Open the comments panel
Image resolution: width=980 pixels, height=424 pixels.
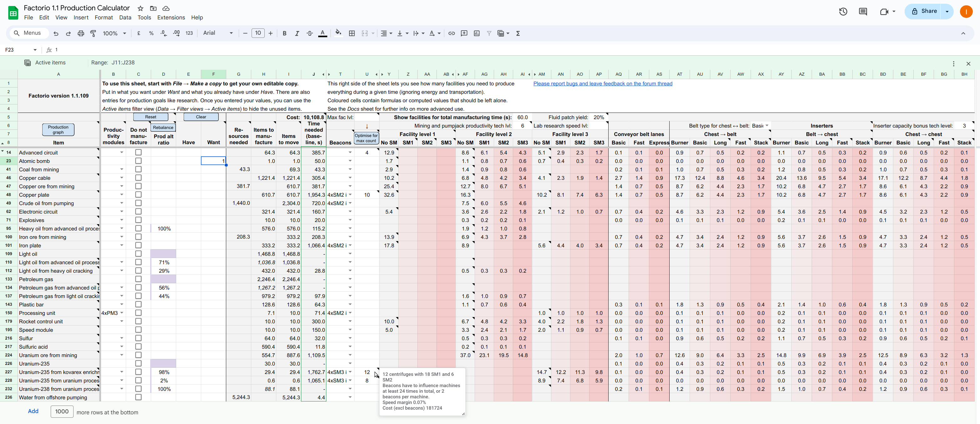[863, 11]
